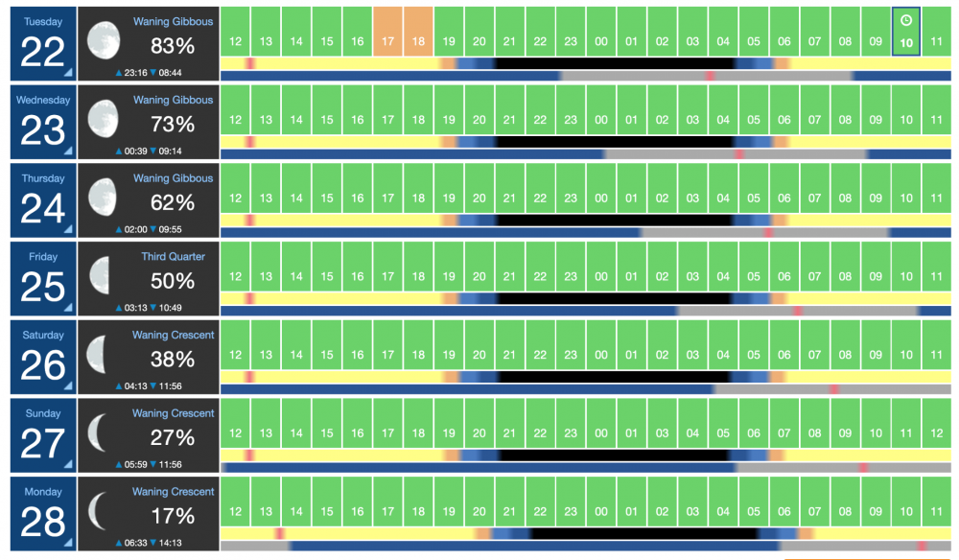The height and width of the screenshot is (560, 959).
Task: Click the red marker on Tuesday's moon bar
Action: (x=710, y=76)
